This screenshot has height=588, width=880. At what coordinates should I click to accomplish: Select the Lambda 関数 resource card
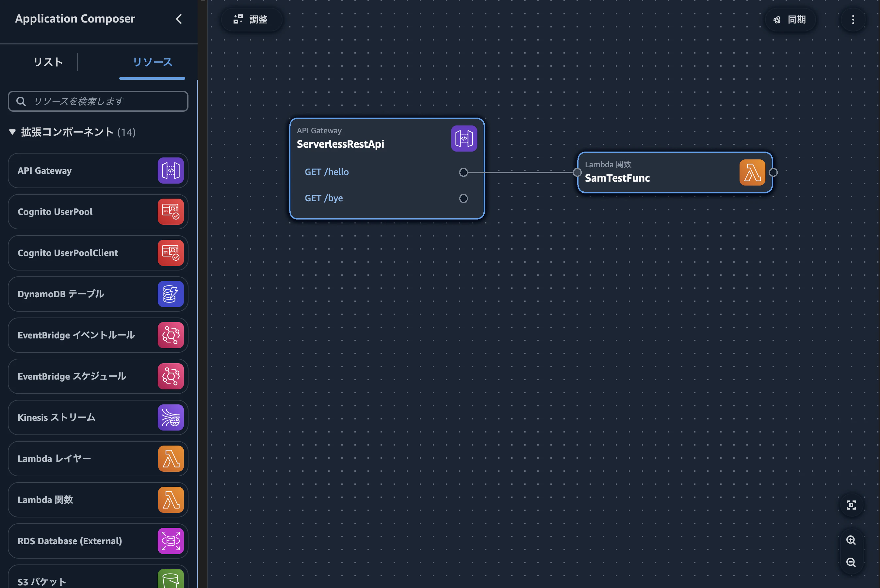(x=98, y=500)
